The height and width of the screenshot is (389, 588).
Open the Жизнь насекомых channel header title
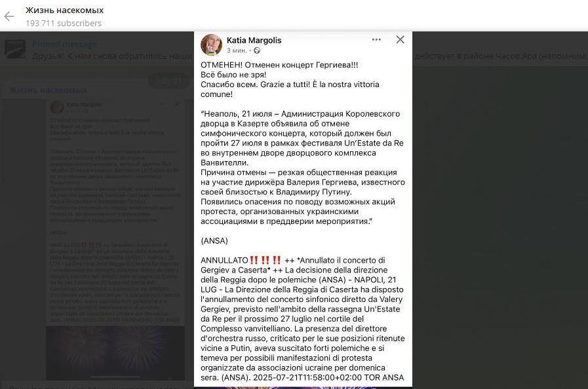coord(64,10)
